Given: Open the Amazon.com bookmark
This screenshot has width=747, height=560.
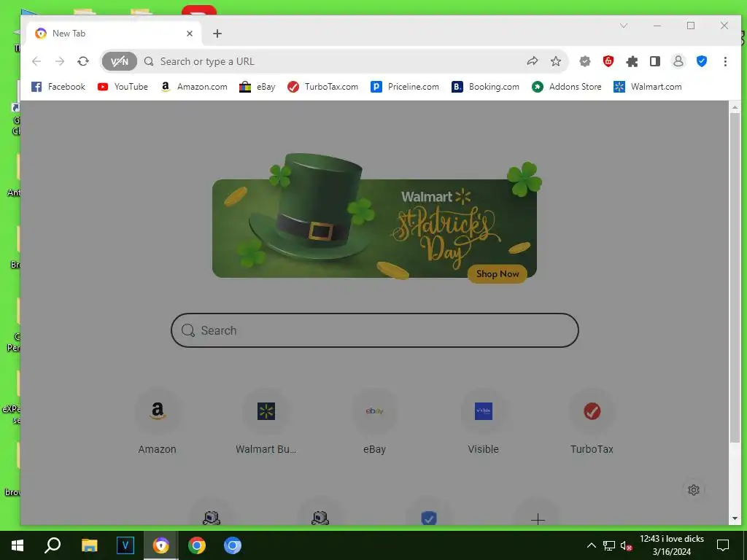Looking at the screenshot, I should 194,87.
